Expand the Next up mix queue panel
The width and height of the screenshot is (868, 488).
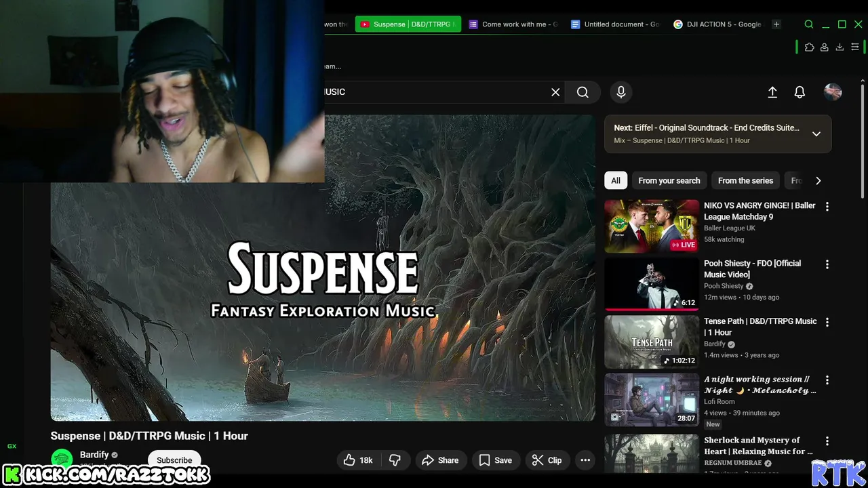816,134
